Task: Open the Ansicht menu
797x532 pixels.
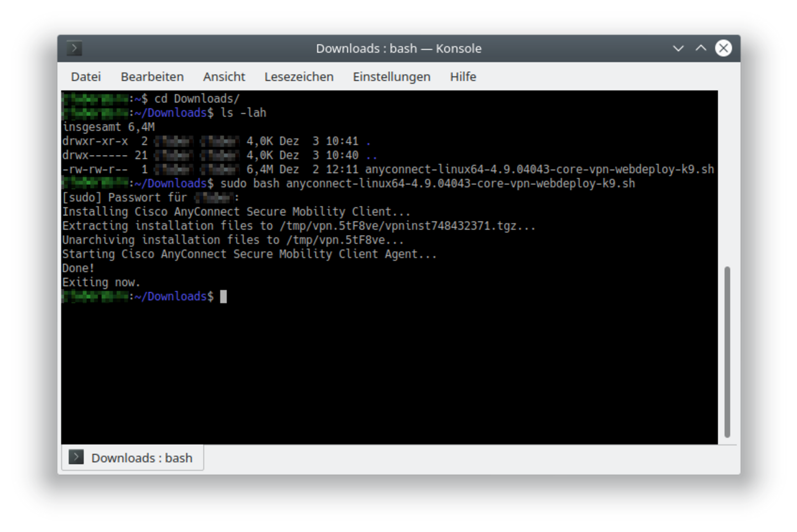Action: coord(224,77)
